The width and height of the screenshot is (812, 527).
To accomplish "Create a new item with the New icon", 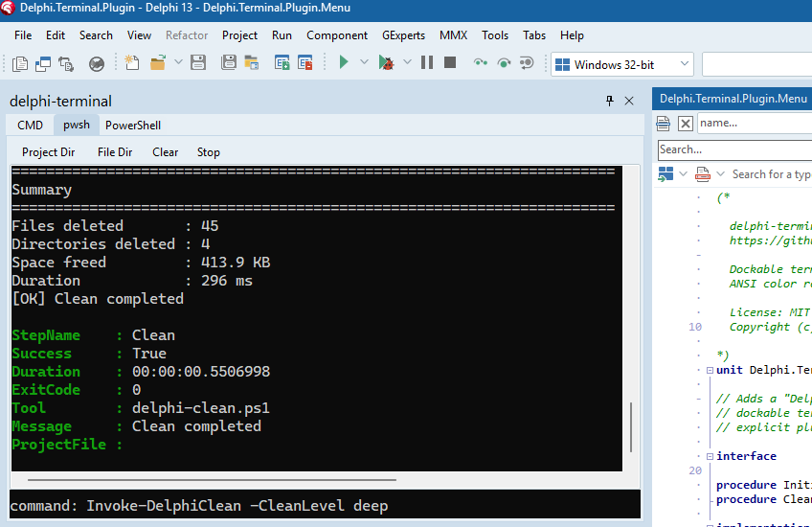I will pyautogui.click(x=131, y=62).
